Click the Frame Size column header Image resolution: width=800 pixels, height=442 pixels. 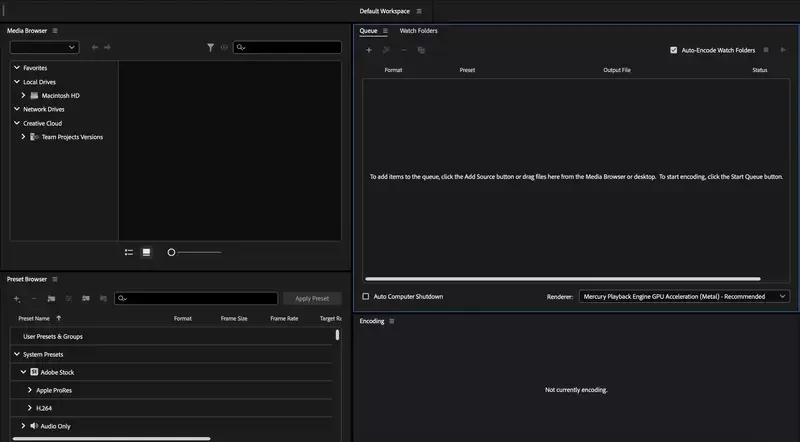click(234, 318)
